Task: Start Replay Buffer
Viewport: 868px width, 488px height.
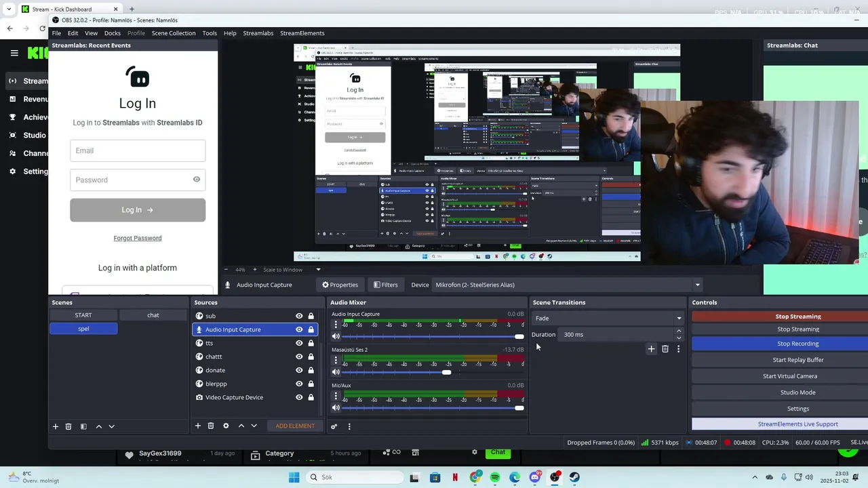Action: click(x=798, y=360)
